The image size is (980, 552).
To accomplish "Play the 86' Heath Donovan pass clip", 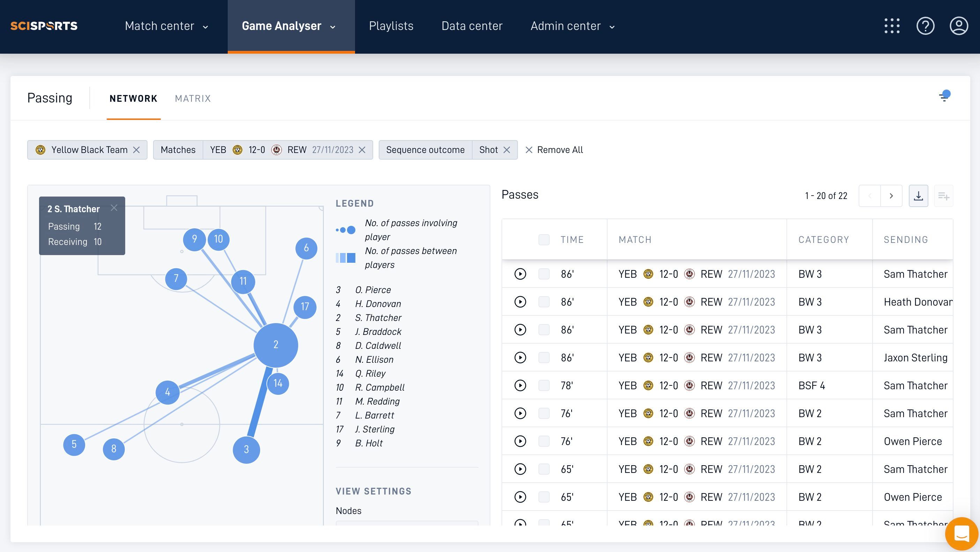I will (x=520, y=302).
